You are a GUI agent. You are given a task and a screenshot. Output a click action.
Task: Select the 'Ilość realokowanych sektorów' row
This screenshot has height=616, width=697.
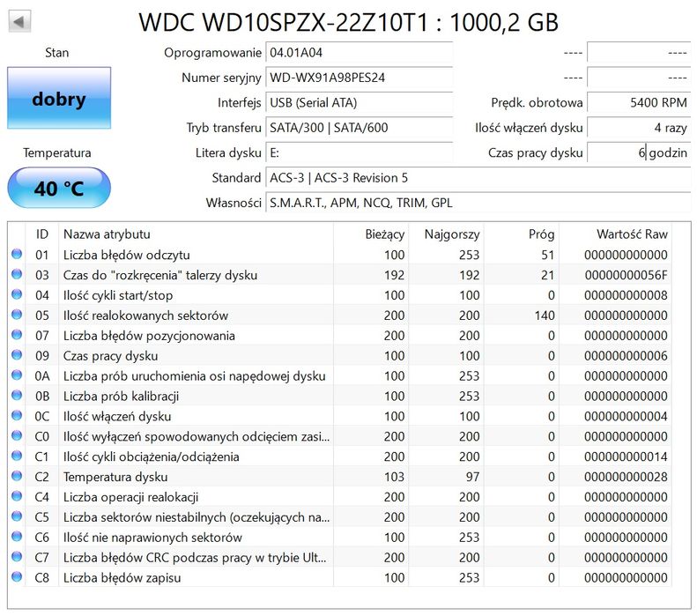click(340, 315)
